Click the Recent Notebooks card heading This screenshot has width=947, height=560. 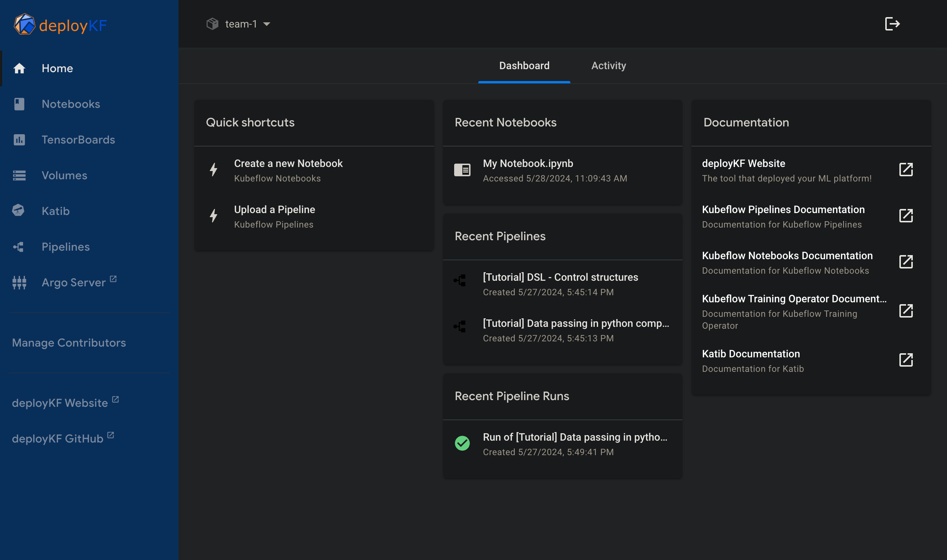click(505, 122)
